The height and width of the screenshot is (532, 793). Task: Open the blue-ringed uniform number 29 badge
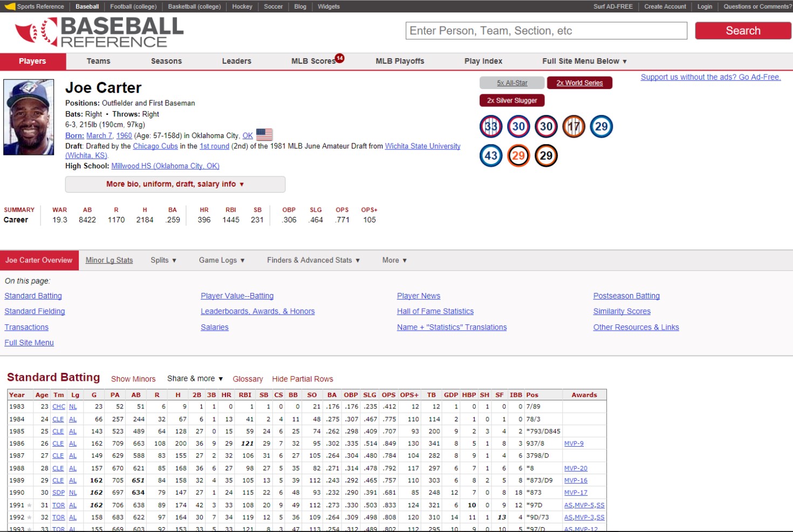point(601,127)
